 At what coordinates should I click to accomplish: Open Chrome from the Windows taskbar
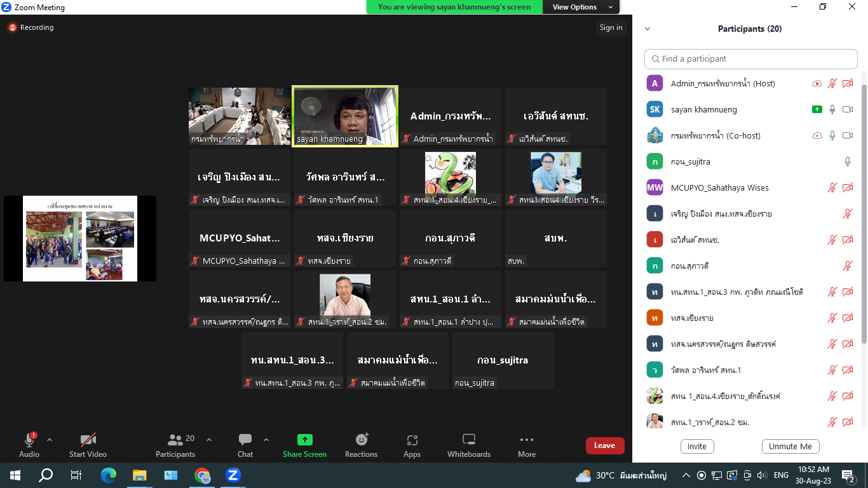[x=202, y=475]
